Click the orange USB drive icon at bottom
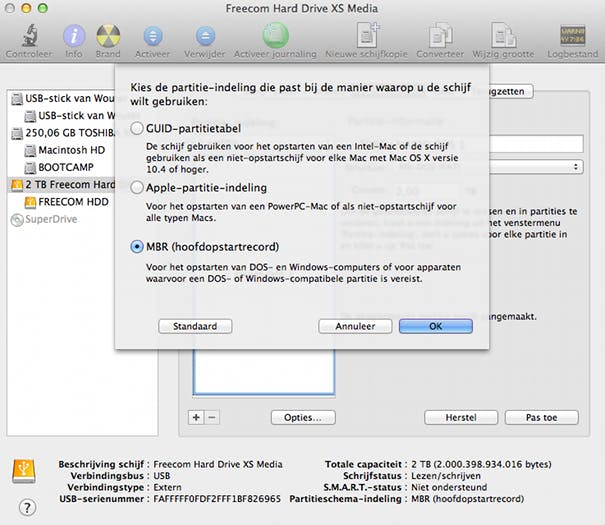 click(x=24, y=471)
